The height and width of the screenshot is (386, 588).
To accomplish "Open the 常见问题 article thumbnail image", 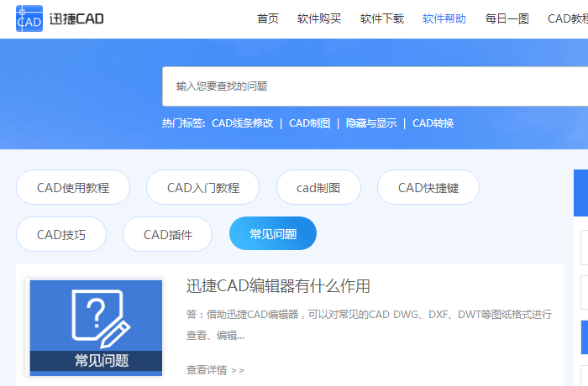I will coord(96,327).
